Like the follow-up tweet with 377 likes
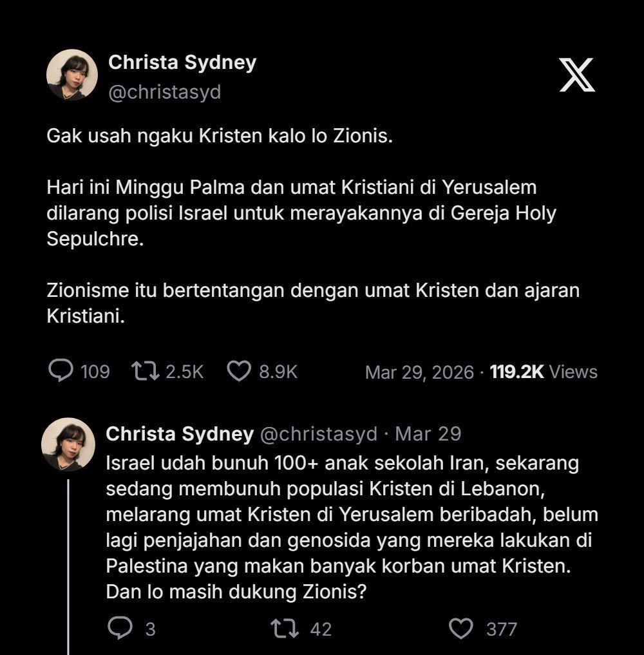644x655 pixels. pyautogui.click(x=461, y=628)
